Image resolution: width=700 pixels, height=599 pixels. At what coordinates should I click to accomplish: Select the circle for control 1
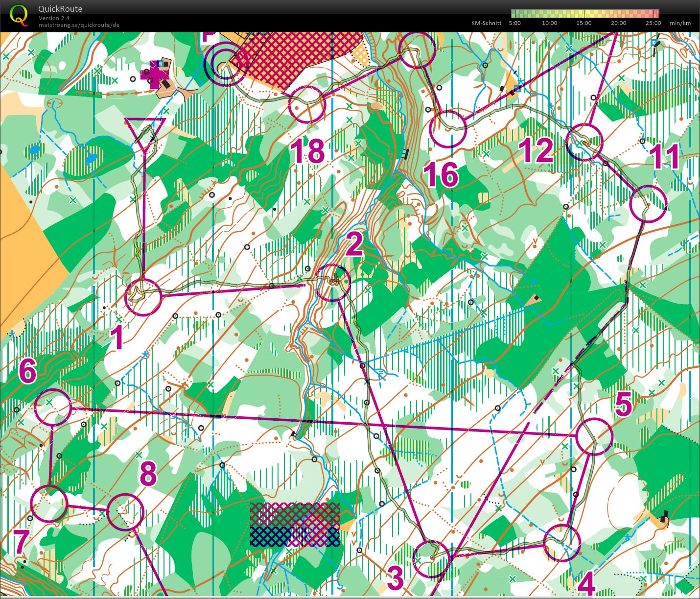click(143, 297)
